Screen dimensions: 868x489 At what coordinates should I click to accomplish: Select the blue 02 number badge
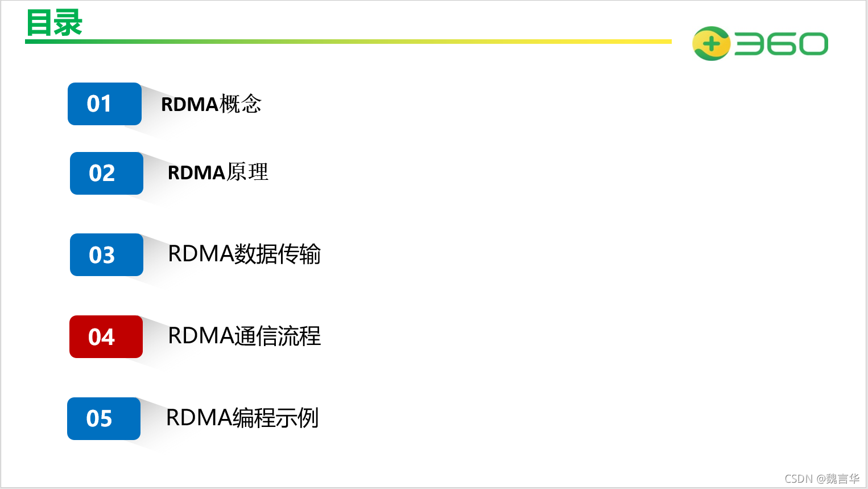click(106, 173)
